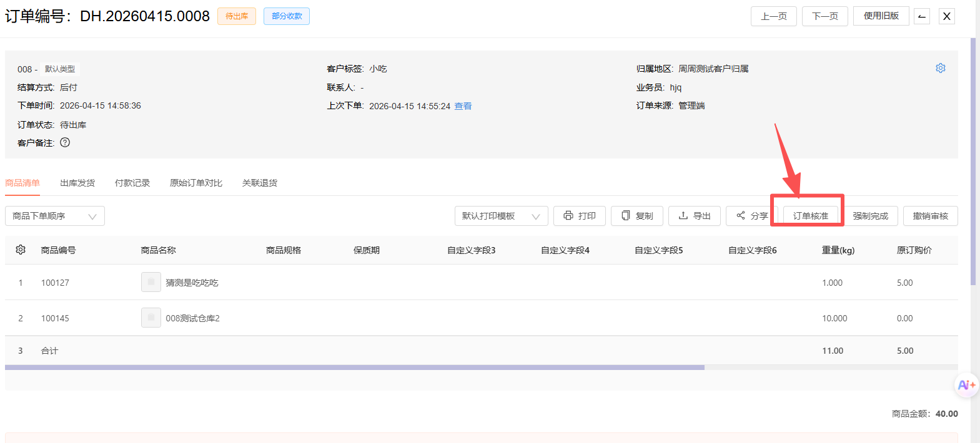Click the 自定义字段5 column header
980x443 pixels.
tap(659, 250)
